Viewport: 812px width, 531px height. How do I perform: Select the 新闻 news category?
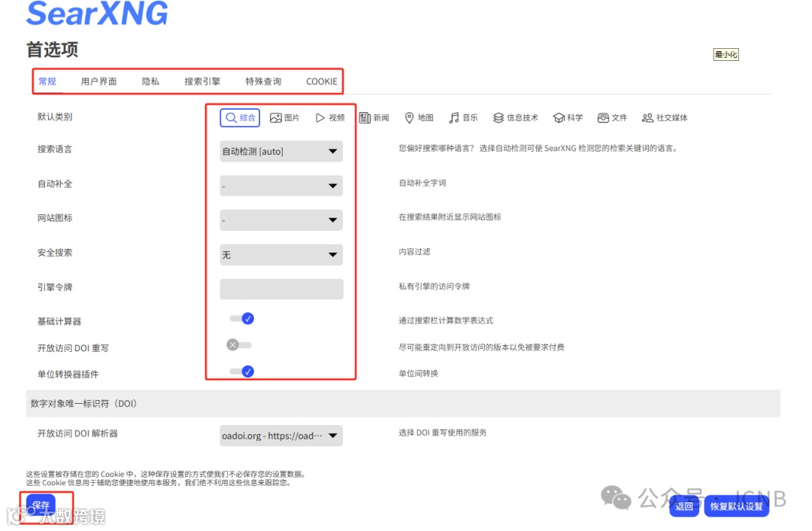pos(374,117)
